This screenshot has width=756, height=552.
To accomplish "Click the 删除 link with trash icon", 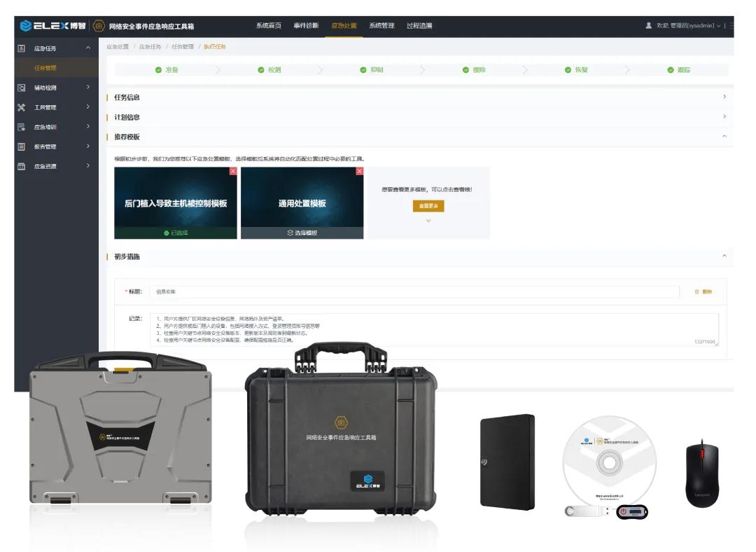I will (703, 292).
